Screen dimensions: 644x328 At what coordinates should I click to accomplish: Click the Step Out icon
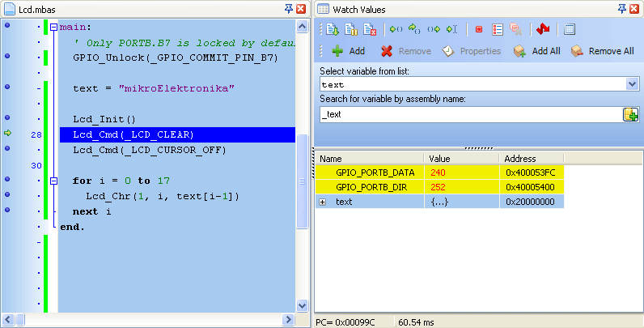(x=434, y=29)
